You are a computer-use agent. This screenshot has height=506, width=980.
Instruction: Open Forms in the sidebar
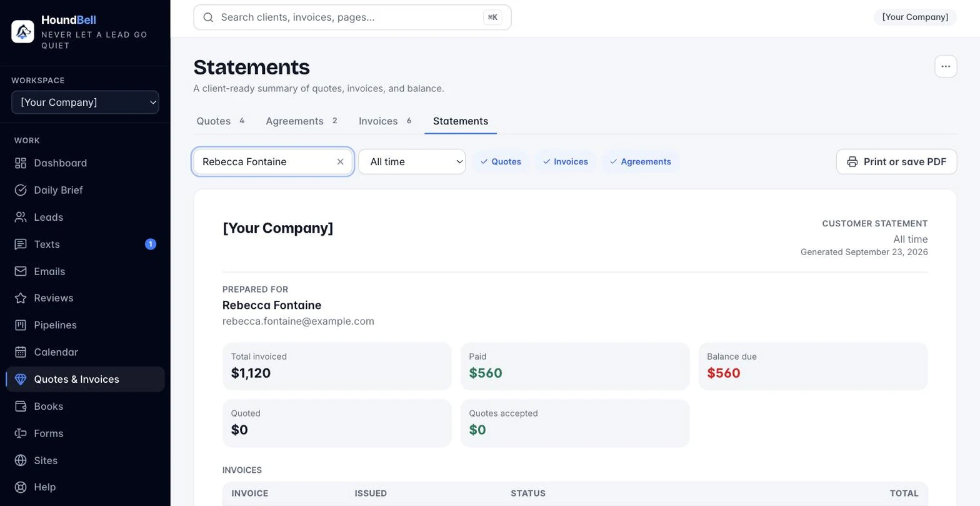(x=85, y=433)
